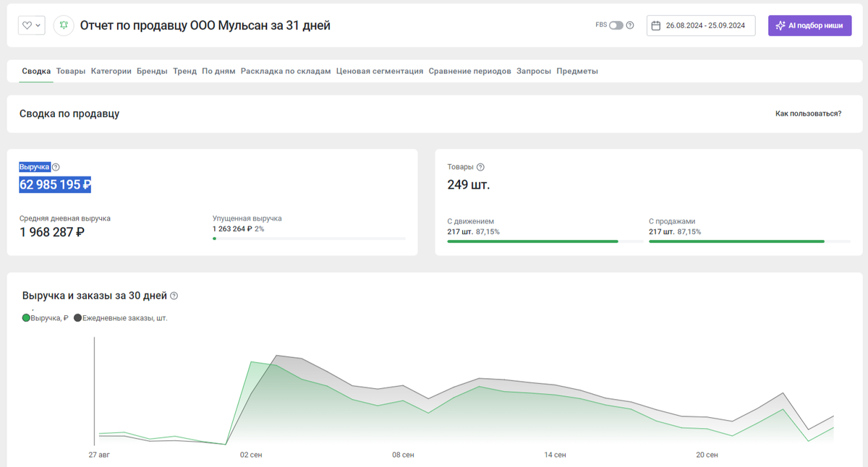Viewport: 868px width, 467px height.
Task: Click the 02 сен chart axis label
Action: (x=251, y=455)
